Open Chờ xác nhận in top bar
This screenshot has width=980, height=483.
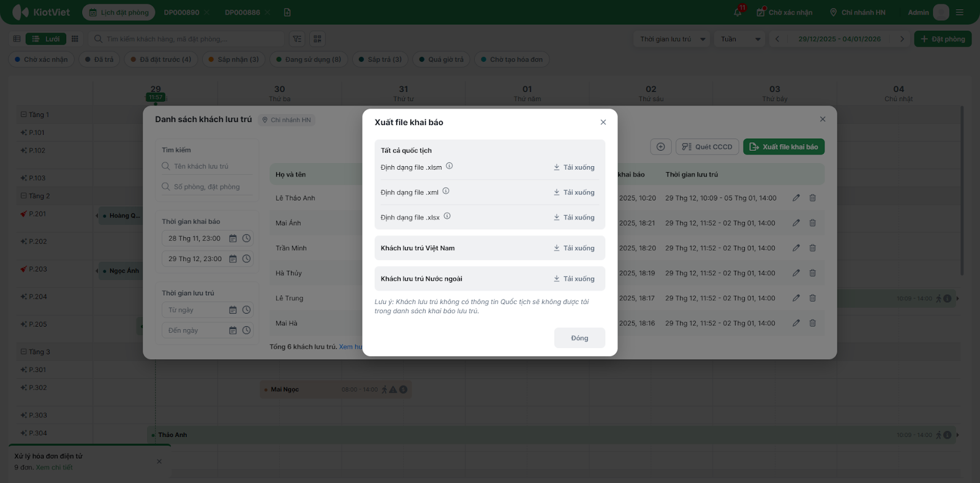(785, 12)
